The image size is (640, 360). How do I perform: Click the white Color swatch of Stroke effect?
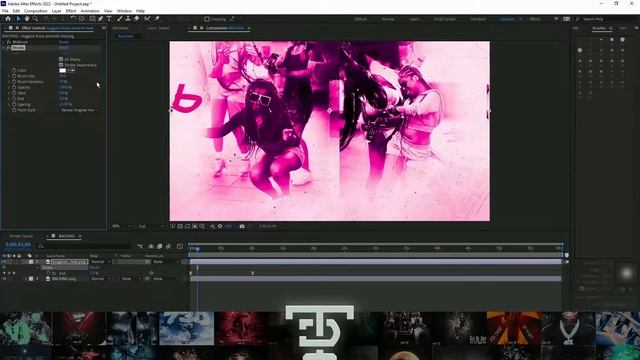click(x=62, y=70)
